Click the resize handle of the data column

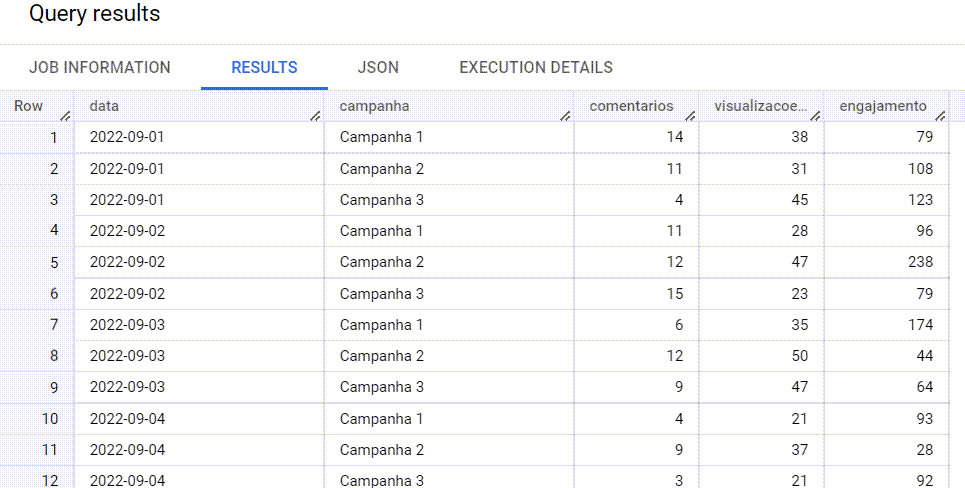tap(316, 116)
